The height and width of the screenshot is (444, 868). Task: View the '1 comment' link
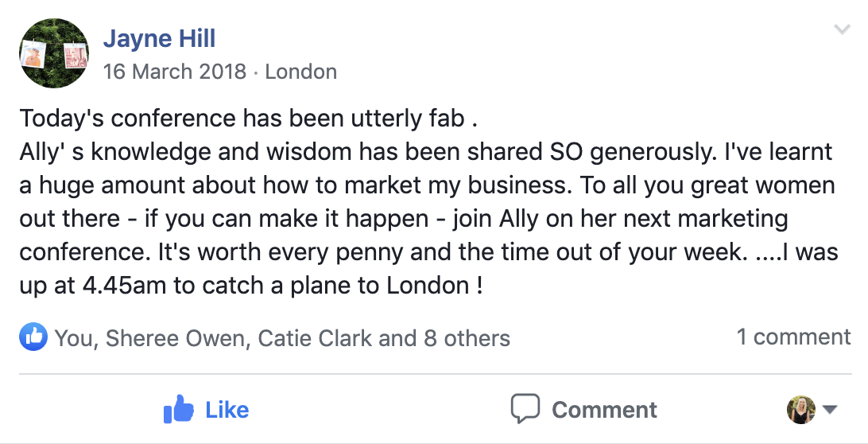coord(793,337)
